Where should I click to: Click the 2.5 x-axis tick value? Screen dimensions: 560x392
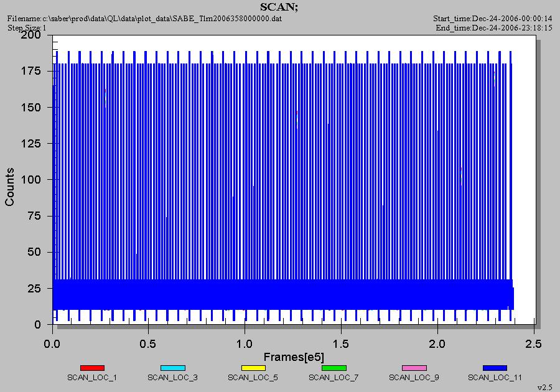[x=533, y=344]
